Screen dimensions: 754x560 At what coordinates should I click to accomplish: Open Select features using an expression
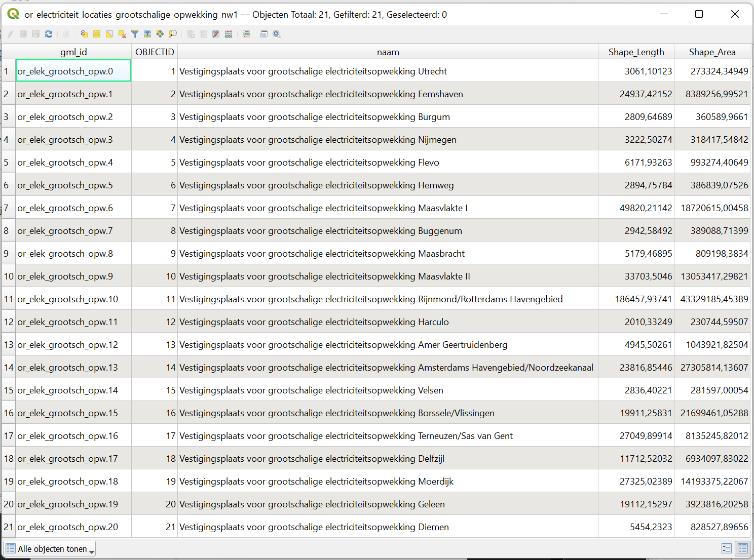point(84,34)
